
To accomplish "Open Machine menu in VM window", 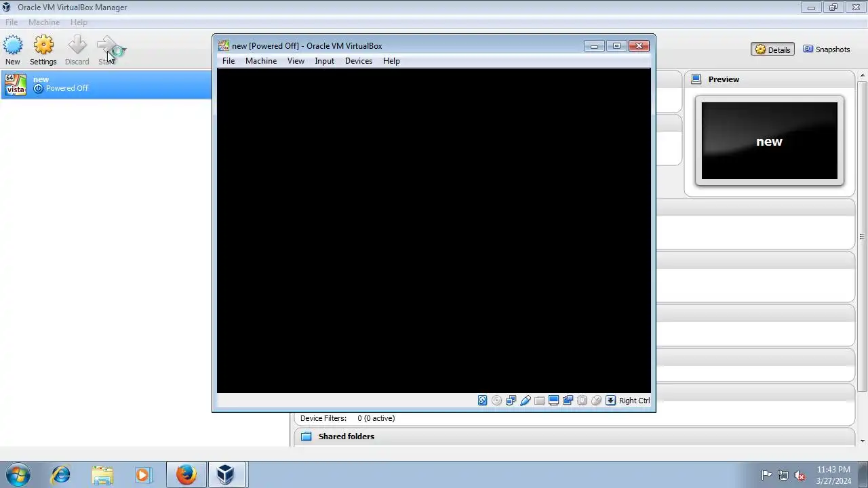I will click(x=261, y=61).
